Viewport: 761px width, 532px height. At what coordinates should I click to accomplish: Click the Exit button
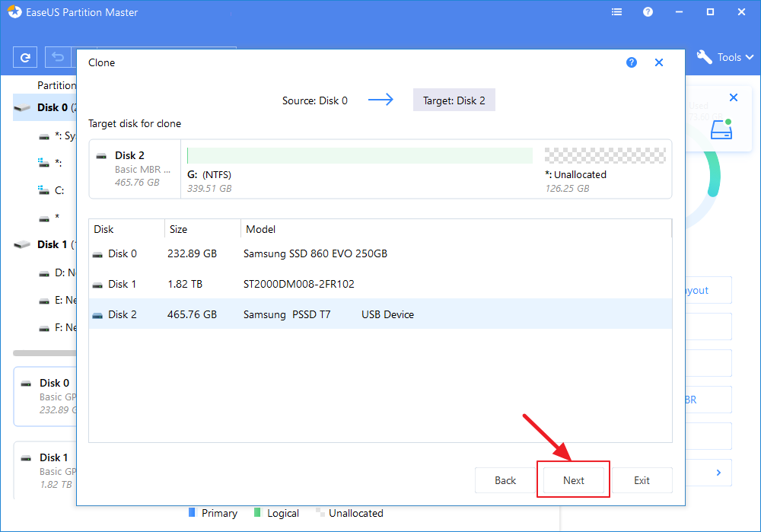point(642,479)
